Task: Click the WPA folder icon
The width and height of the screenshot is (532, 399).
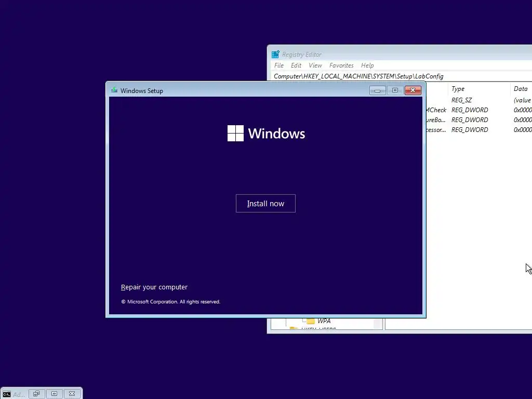Action: coord(311,321)
